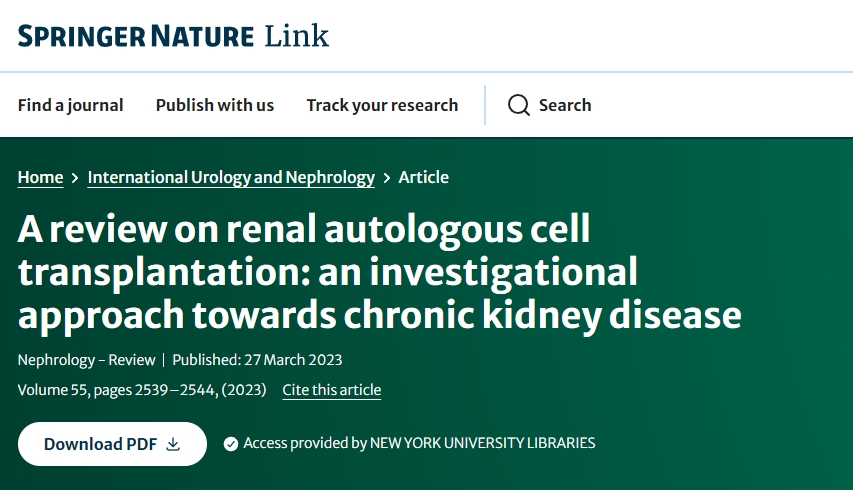Click the Published 27 March 2023 date

pyautogui.click(x=257, y=360)
